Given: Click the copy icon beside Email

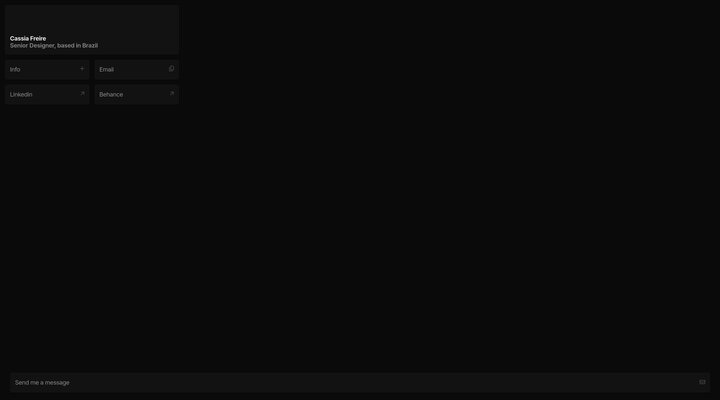Looking at the screenshot, I should [171, 69].
